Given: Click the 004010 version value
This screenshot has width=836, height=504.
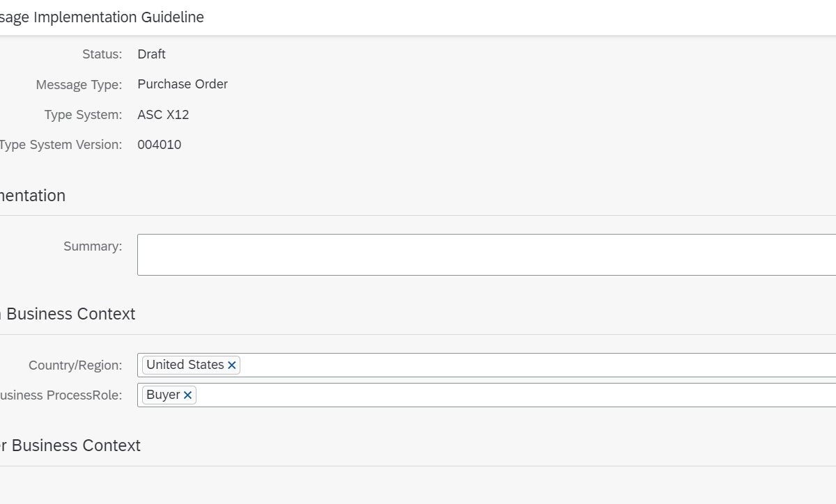Looking at the screenshot, I should 159,145.
